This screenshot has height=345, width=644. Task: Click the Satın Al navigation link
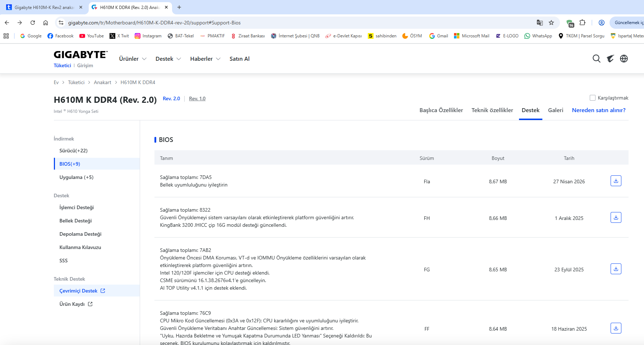click(x=239, y=59)
